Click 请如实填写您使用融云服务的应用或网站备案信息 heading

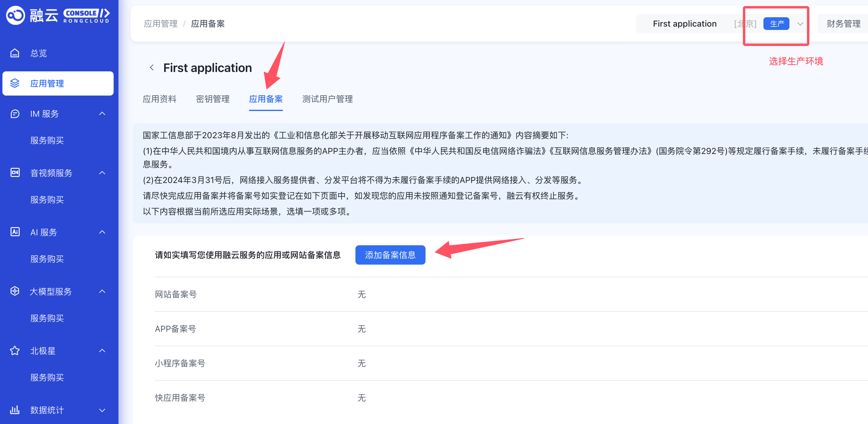point(248,255)
